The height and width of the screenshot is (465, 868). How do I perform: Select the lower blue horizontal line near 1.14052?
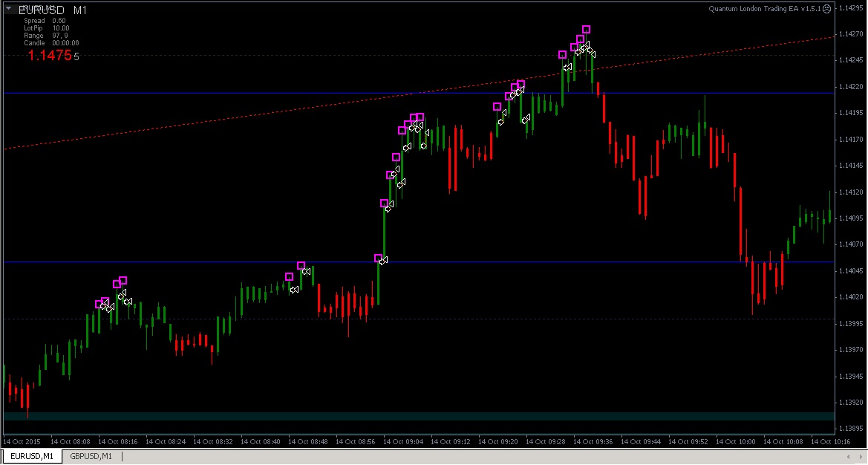pyautogui.click(x=419, y=261)
